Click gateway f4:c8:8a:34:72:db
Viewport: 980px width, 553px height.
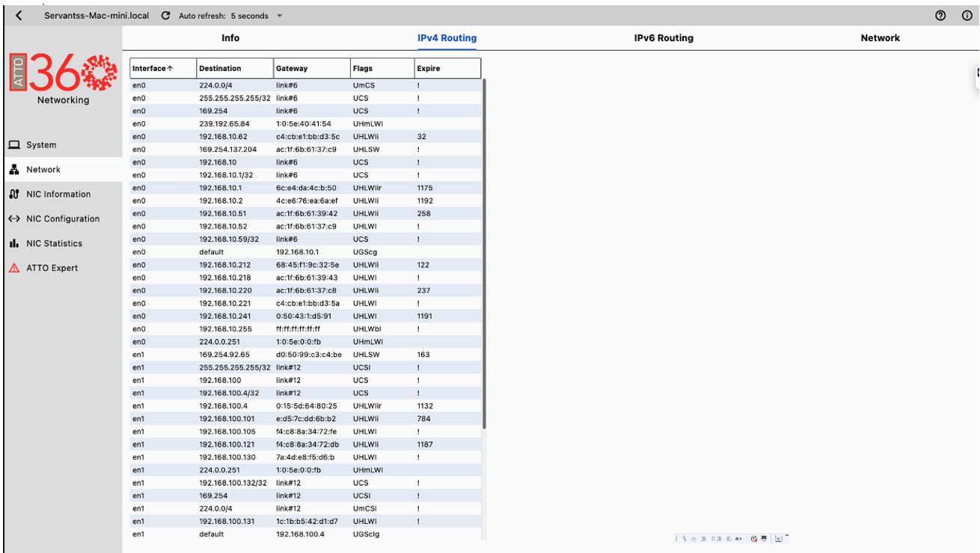[x=307, y=444]
